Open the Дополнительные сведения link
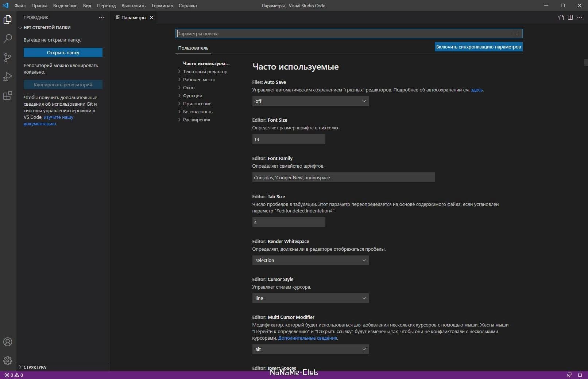This screenshot has height=379, width=588. click(x=307, y=338)
